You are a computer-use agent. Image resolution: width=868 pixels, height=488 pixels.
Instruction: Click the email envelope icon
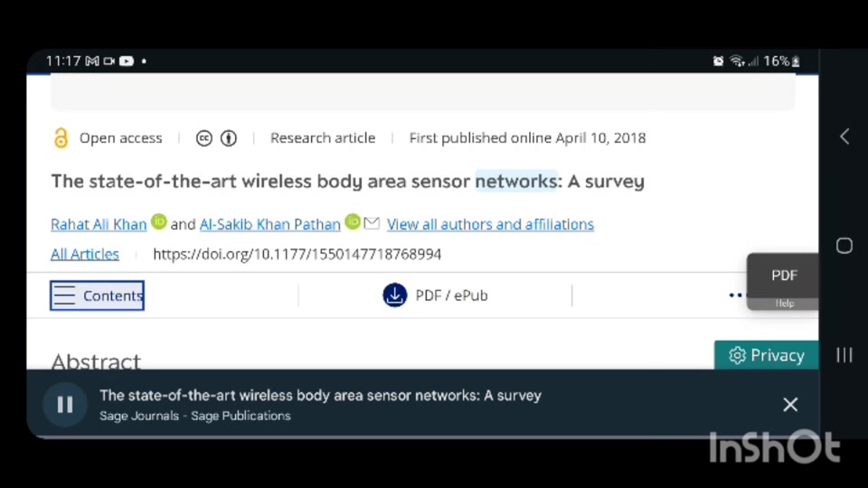pos(372,223)
